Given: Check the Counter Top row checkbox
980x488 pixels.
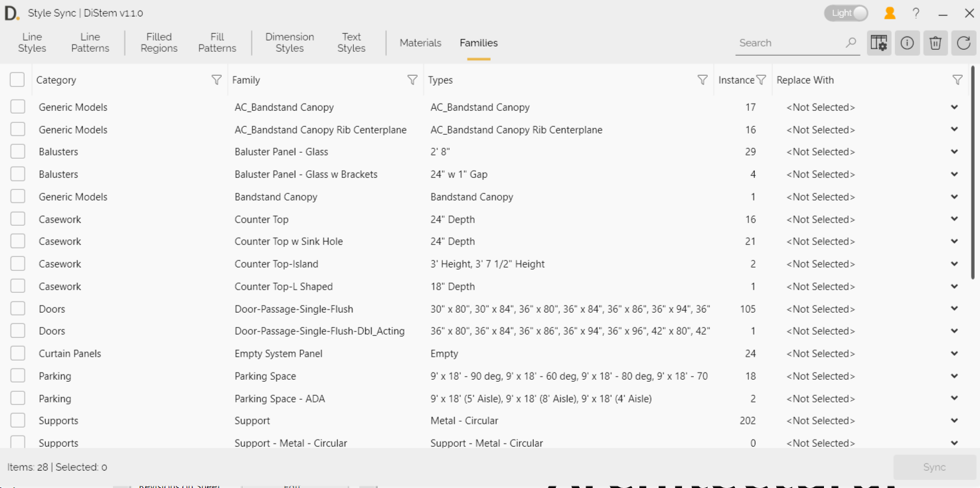Looking at the screenshot, I should coord(18,219).
